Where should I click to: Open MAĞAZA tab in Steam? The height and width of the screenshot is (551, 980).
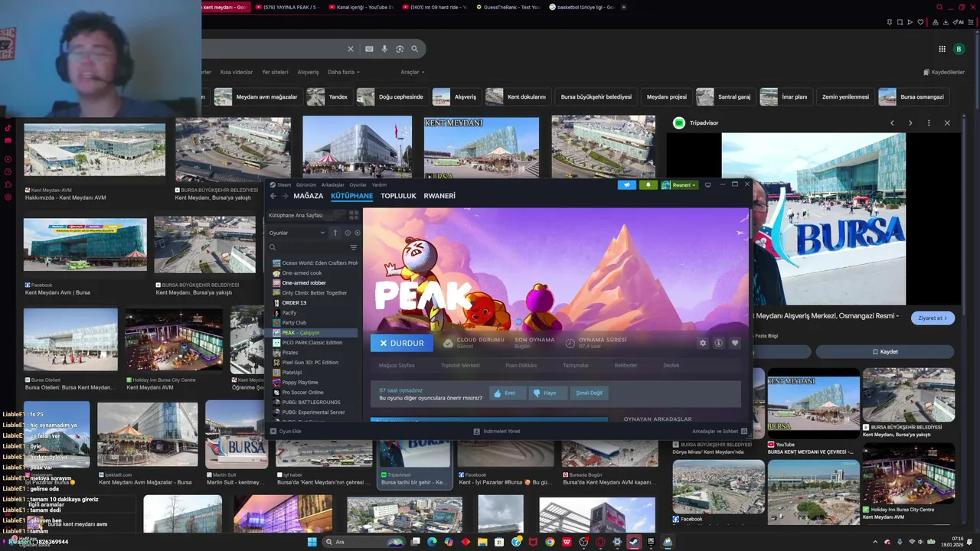309,196
